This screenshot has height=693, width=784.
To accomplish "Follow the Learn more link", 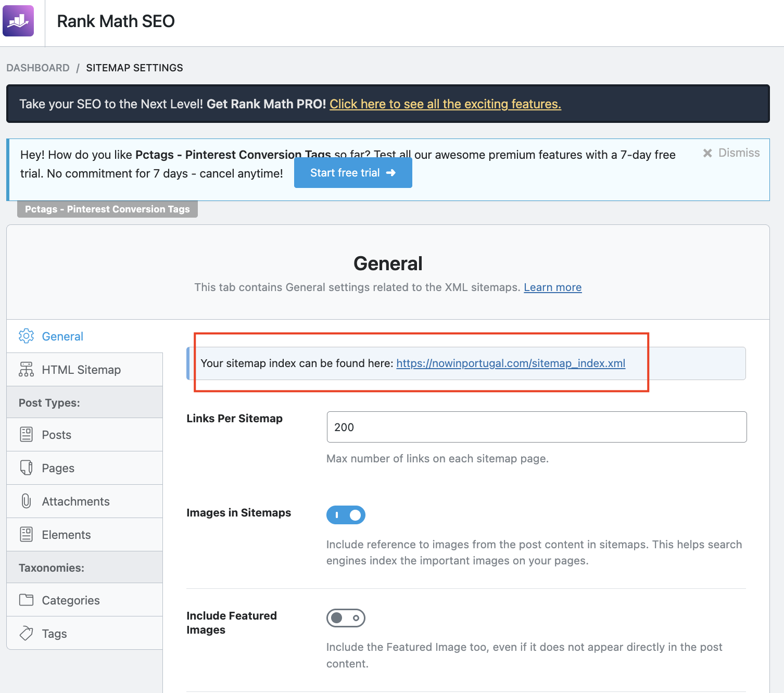I will point(552,287).
